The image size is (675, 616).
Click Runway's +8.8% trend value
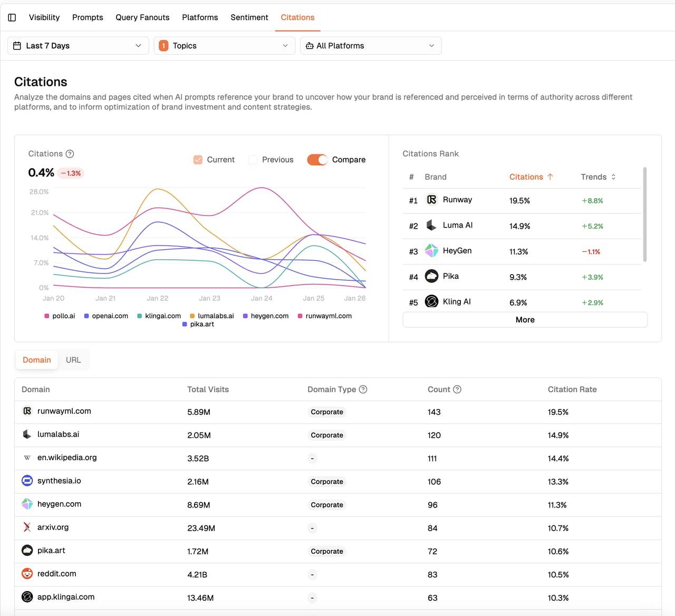coord(592,201)
